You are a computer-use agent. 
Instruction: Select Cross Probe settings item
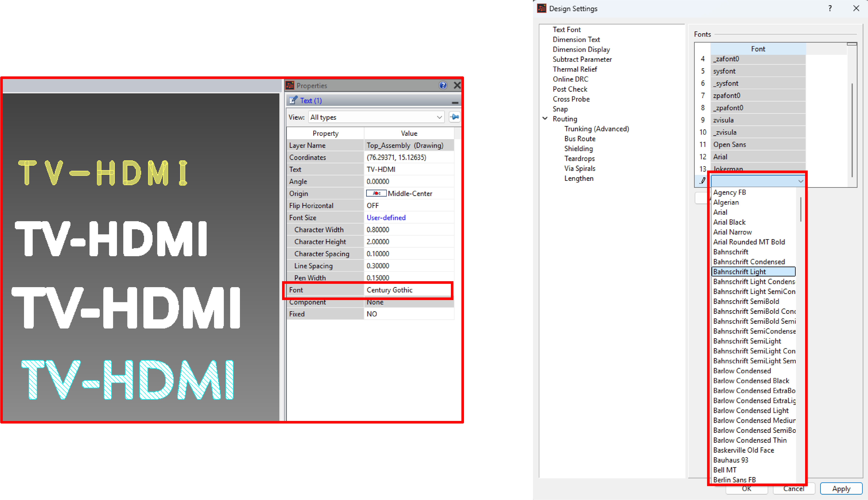(571, 99)
